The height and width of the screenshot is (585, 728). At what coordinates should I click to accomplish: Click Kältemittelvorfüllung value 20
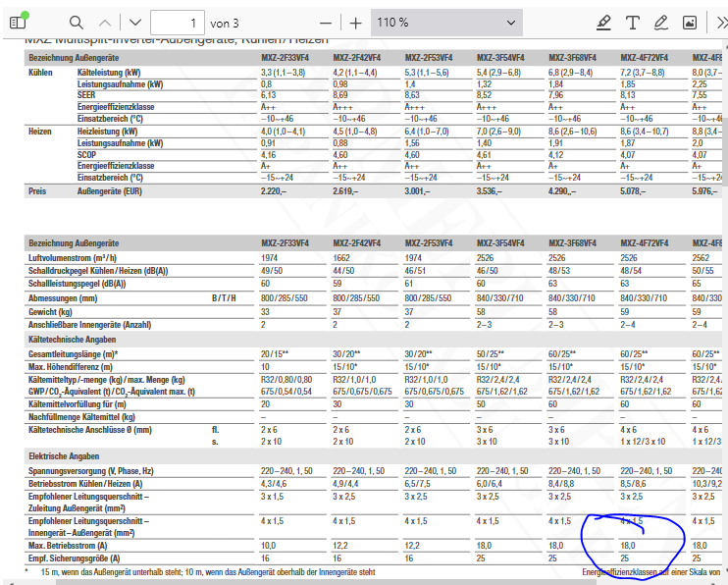click(x=265, y=404)
